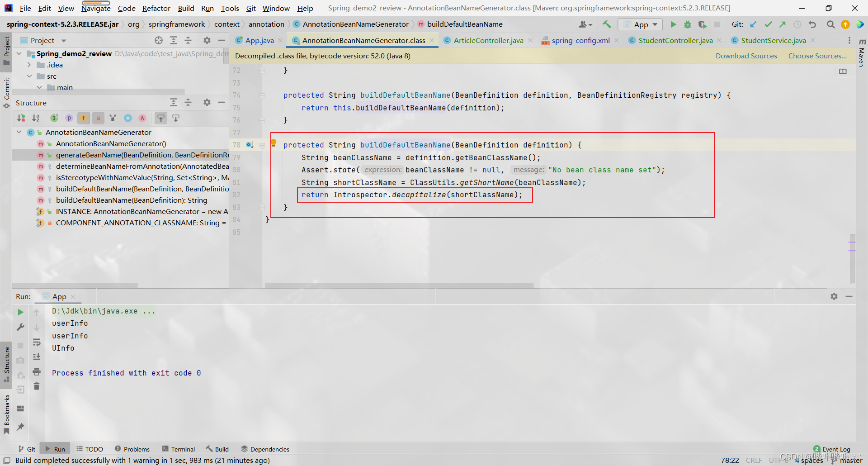Run App with the green play button
The image size is (868, 466).
(673, 24)
